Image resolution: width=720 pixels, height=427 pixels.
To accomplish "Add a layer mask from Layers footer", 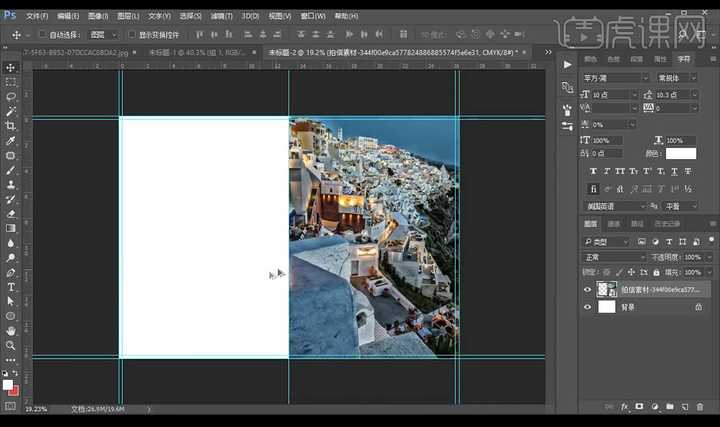I will coord(639,407).
